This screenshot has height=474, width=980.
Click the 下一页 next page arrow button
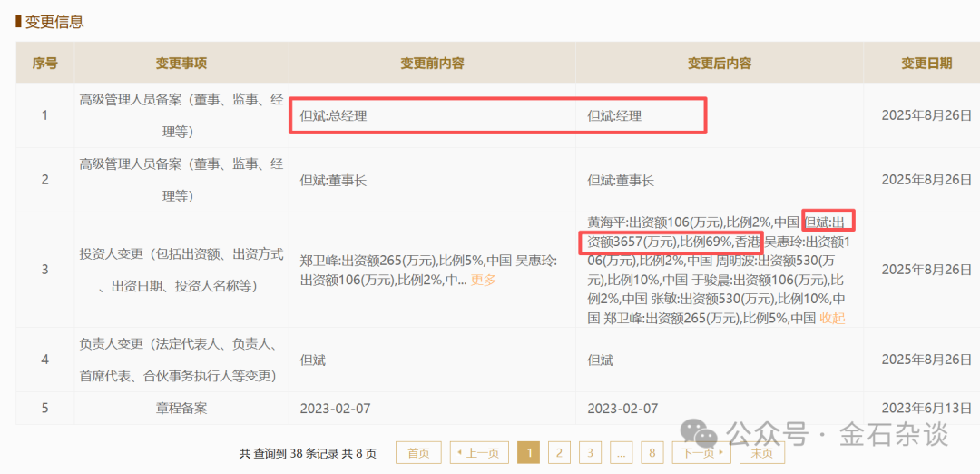[701, 453]
